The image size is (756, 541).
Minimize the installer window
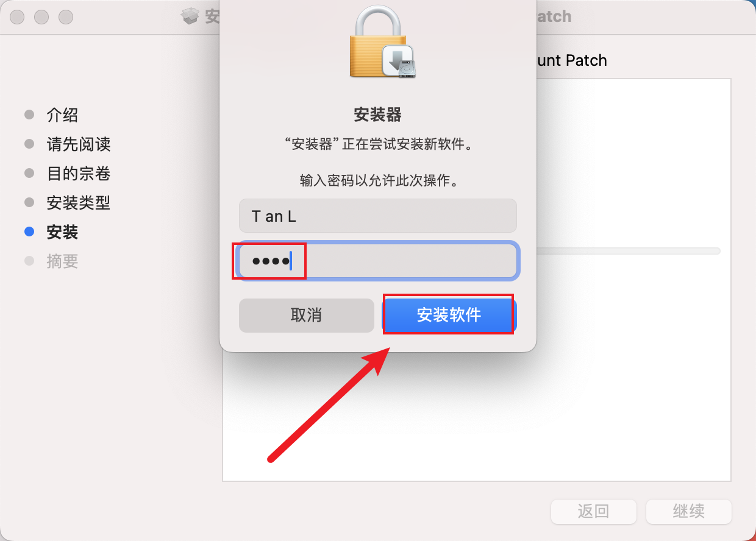tap(41, 17)
